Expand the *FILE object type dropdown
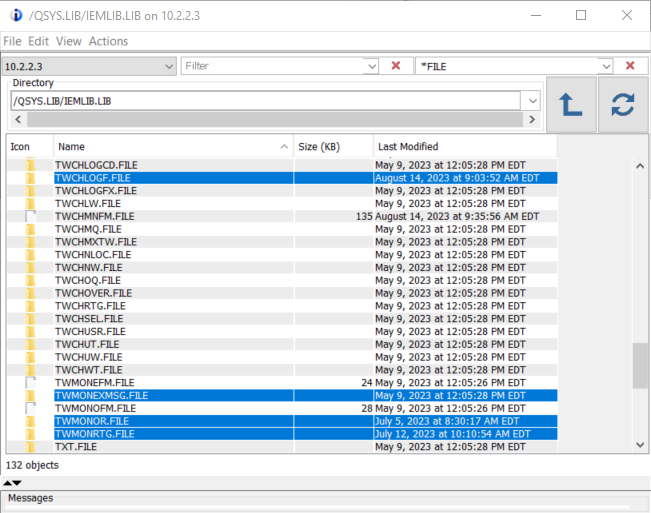Image resolution: width=651 pixels, height=513 pixels. 606,66
